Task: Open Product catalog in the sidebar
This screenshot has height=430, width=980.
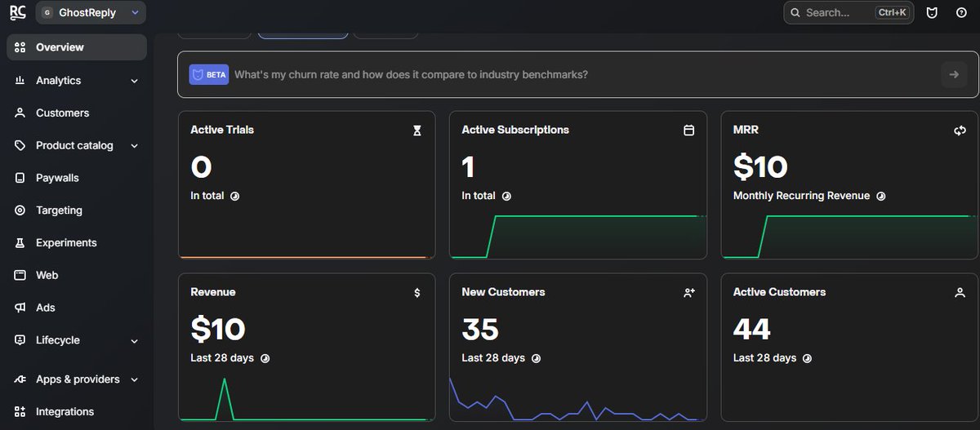Action: 77,145
